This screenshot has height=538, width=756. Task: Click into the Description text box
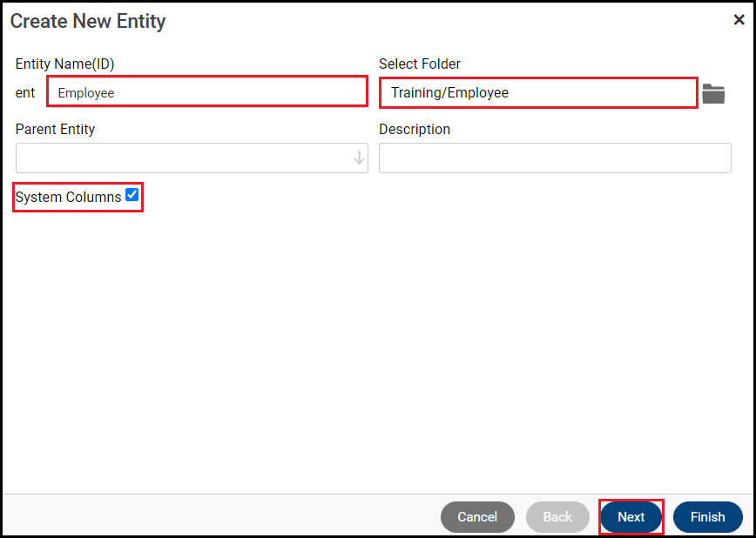(555, 158)
